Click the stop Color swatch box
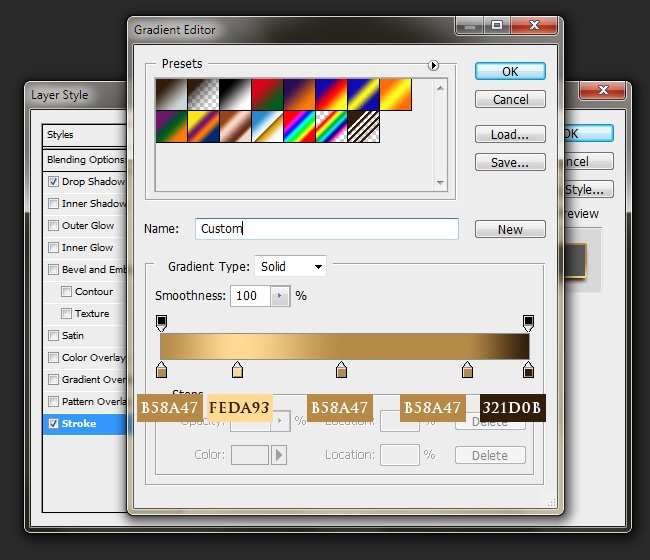 tap(250, 455)
